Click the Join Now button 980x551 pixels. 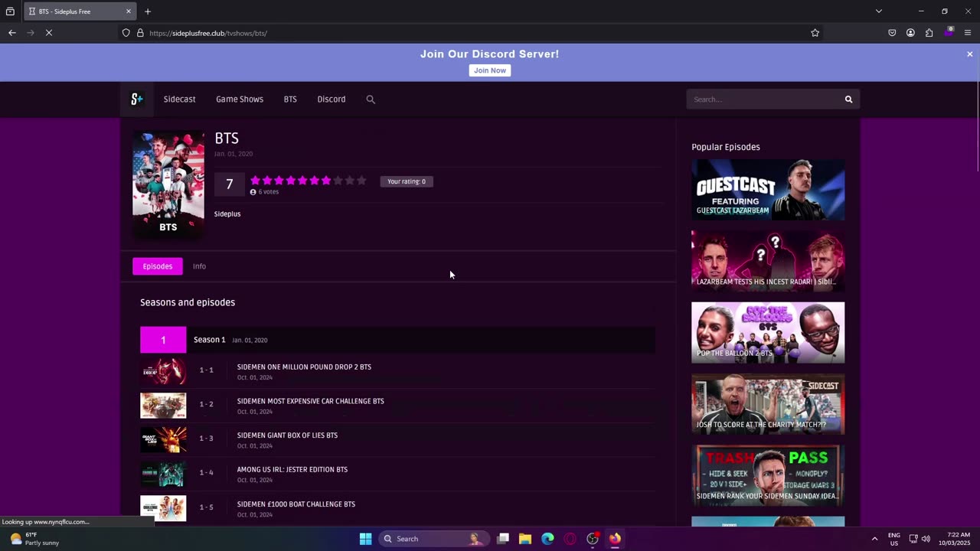pyautogui.click(x=490, y=70)
